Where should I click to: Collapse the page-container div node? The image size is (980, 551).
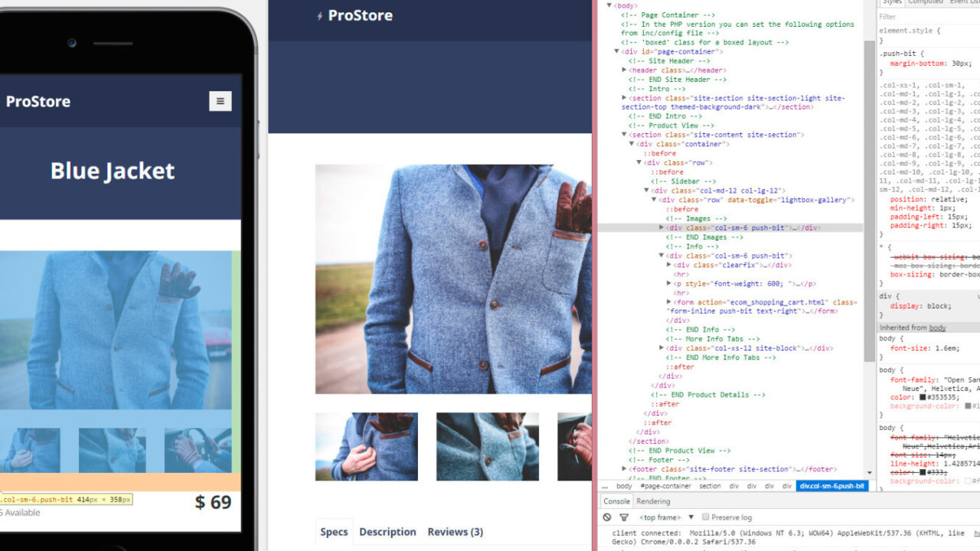(x=617, y=52)
